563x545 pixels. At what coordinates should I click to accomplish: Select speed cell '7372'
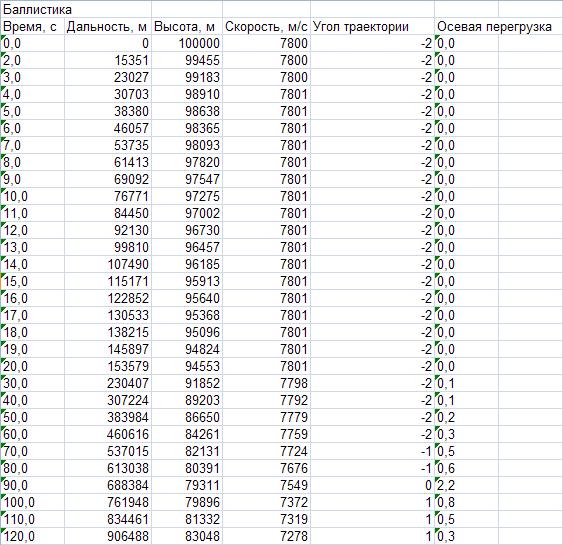pos(266,502)
